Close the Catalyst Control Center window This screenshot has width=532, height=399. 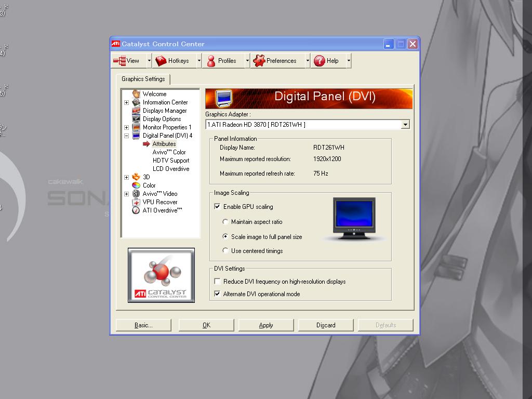(x=413, y=44)
